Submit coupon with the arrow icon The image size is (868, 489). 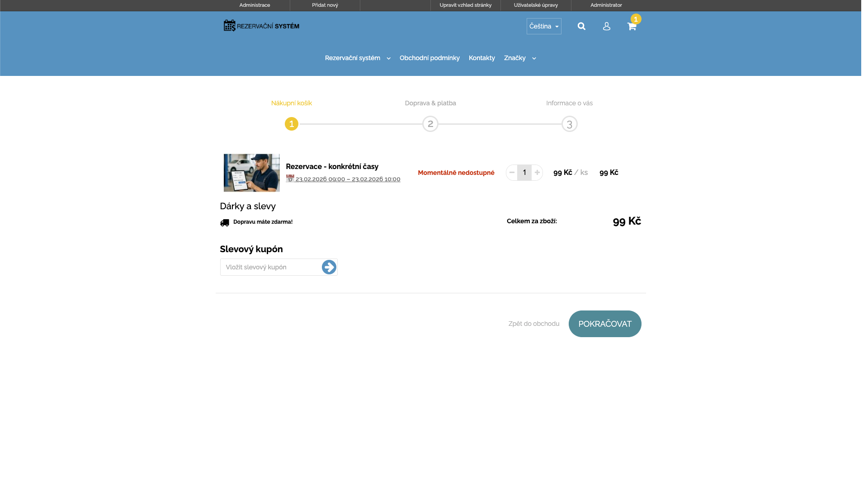click(x=329, y=267)
